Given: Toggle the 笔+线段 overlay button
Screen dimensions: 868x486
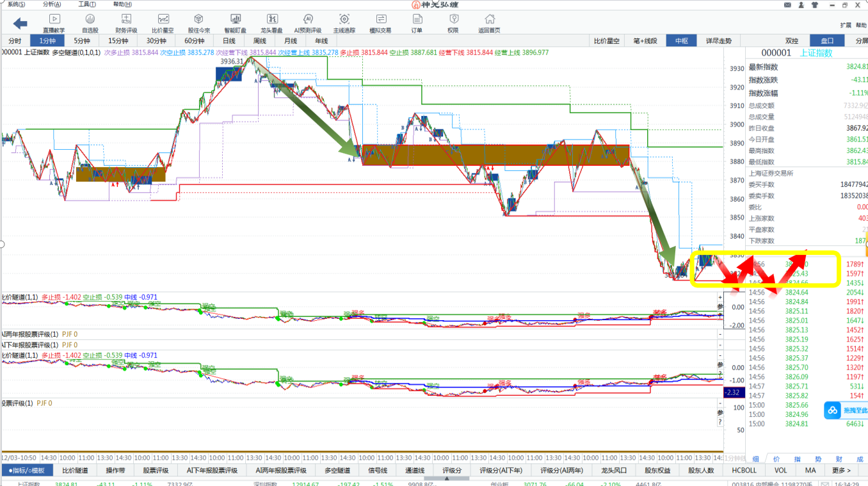Looking at the screenshot, I should point(645,41).
